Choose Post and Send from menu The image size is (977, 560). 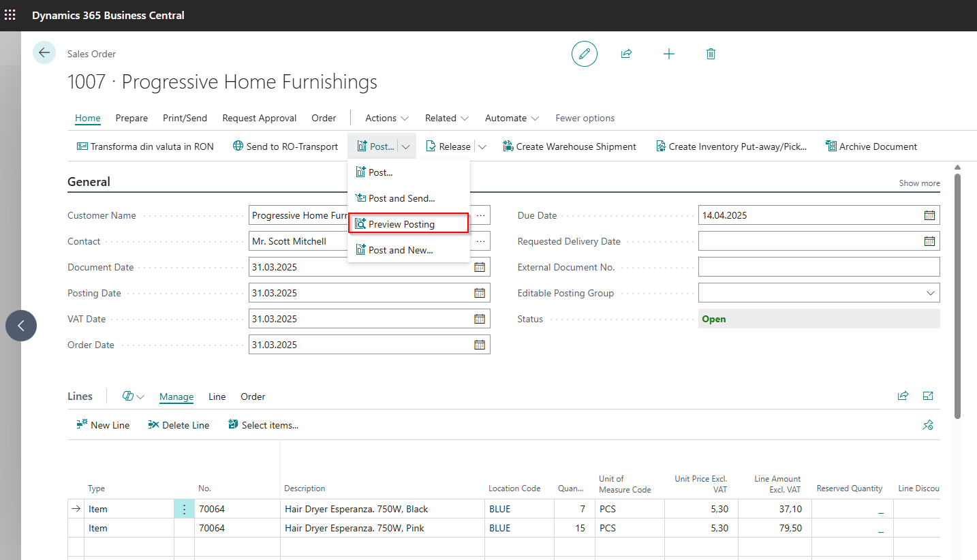coord(408,198)
